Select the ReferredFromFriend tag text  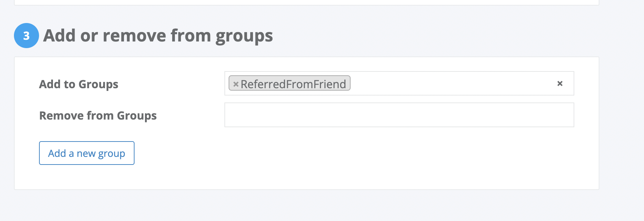293,84
